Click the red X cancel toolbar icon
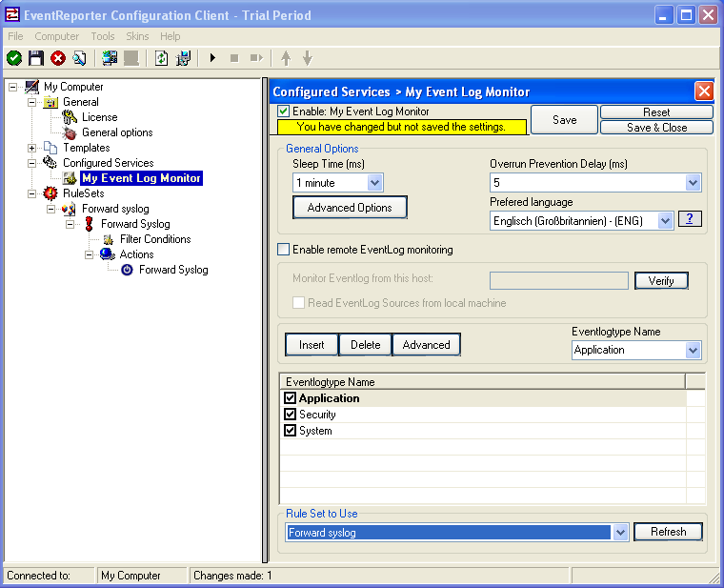Image resolution: width=724 pixels, height=588 pixels. tap(58, 58)
